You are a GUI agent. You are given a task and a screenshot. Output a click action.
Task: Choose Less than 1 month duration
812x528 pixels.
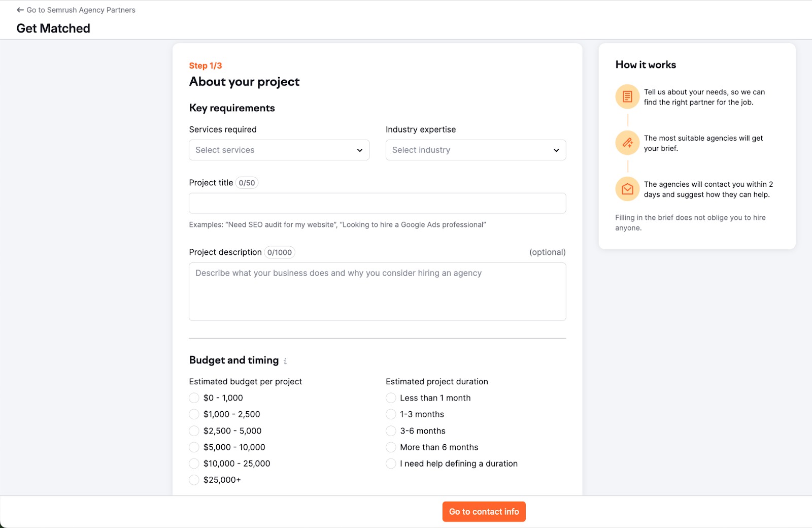click(391, 398)
